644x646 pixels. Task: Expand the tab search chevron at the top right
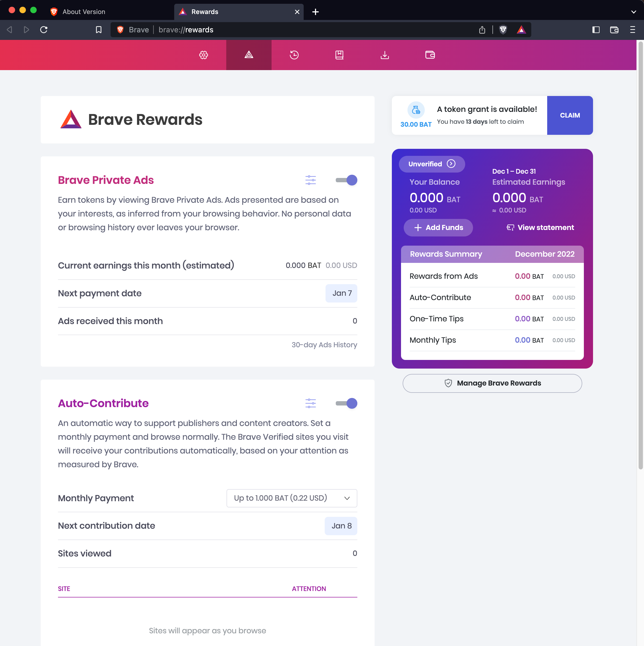pos(633,12)
